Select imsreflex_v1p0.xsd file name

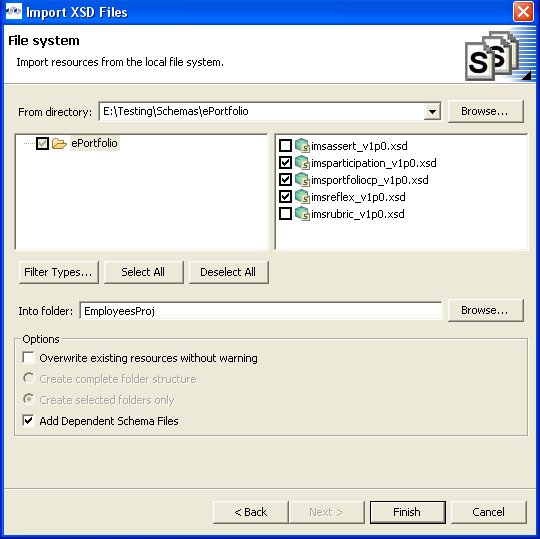(x=358, y=197)
